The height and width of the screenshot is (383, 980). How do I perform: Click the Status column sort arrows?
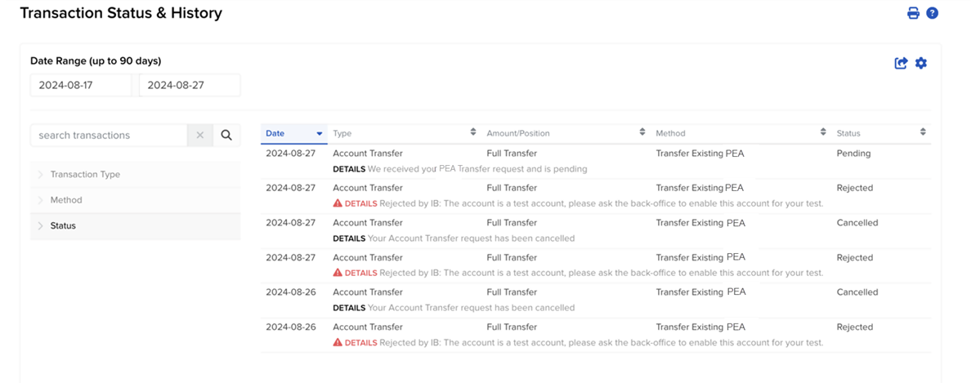point(923,132)
